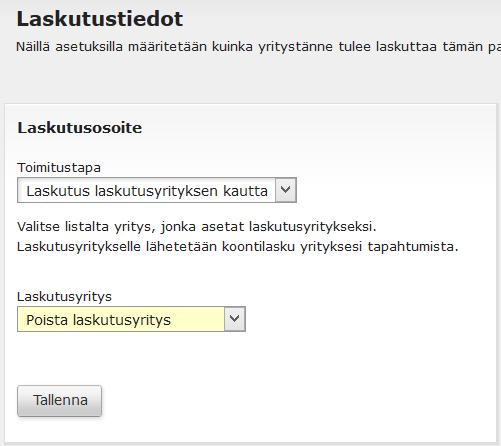Click the Laskutusyritys field label
Screen dimensions: 501x446
pos(64,296)
